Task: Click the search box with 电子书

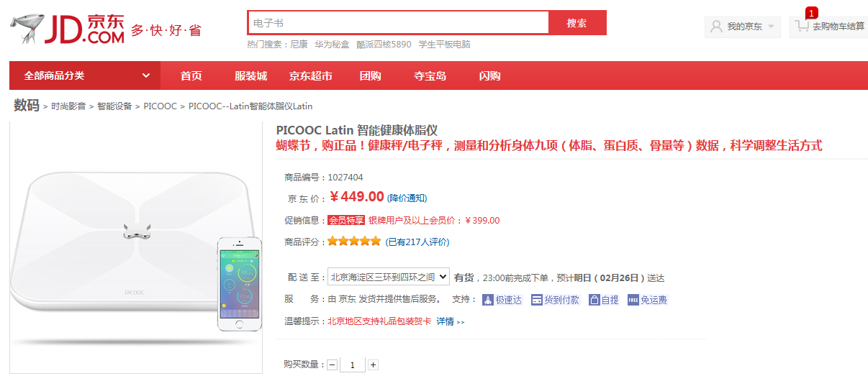Action: pyautogui.click(x=398, y=23)
